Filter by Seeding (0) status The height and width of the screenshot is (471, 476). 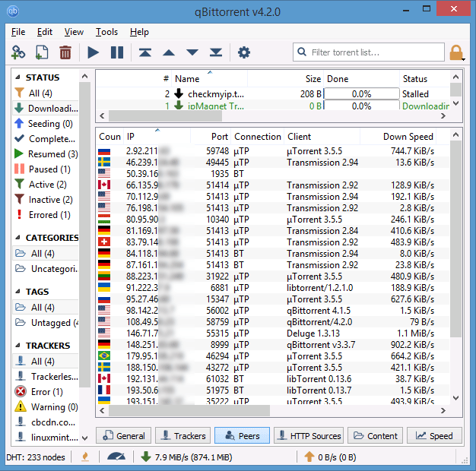pos(46,123)
